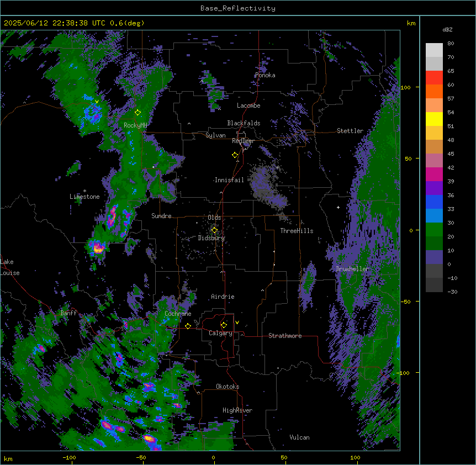The width and height of the screenshot is (476, 465).
Task: Click the Cochrane label
Action: [178, 314]
